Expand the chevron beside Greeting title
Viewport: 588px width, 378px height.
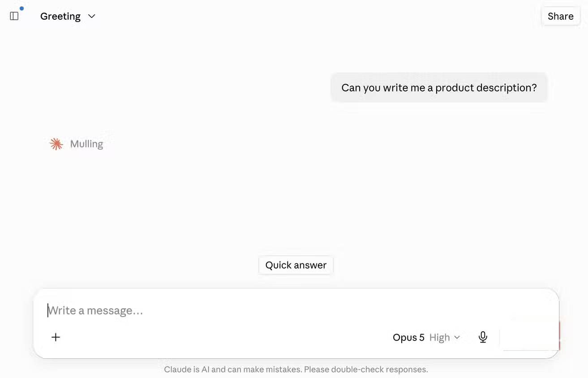pyautogui.click(x=92, y=16)
